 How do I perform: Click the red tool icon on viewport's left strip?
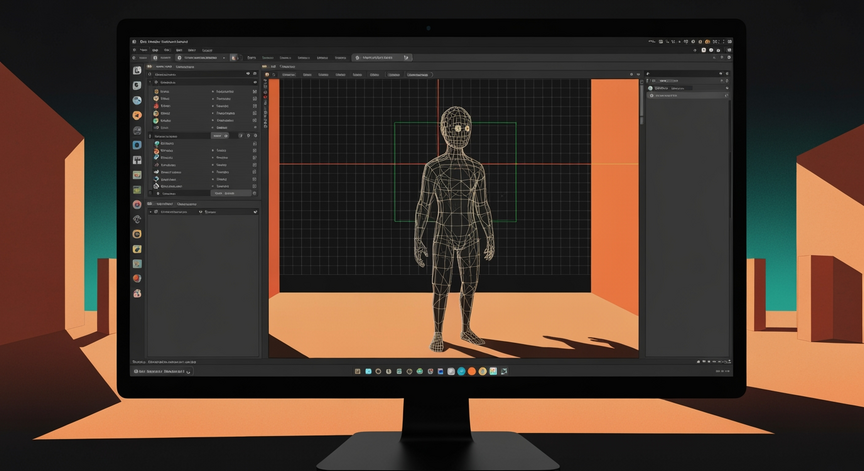tap(265, 97)
